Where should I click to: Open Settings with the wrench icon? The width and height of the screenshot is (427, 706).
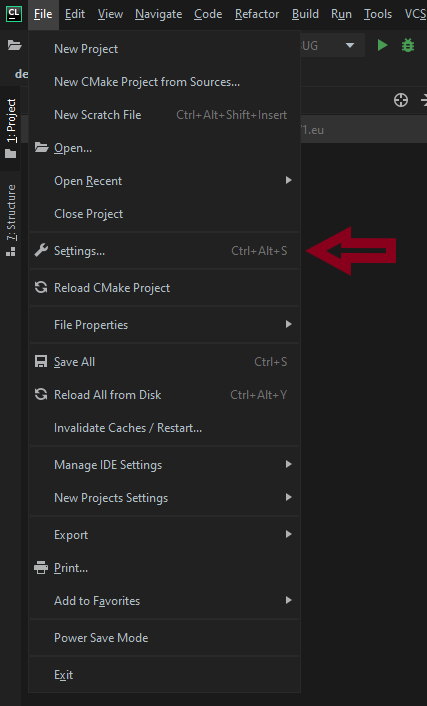coord(41,250)
